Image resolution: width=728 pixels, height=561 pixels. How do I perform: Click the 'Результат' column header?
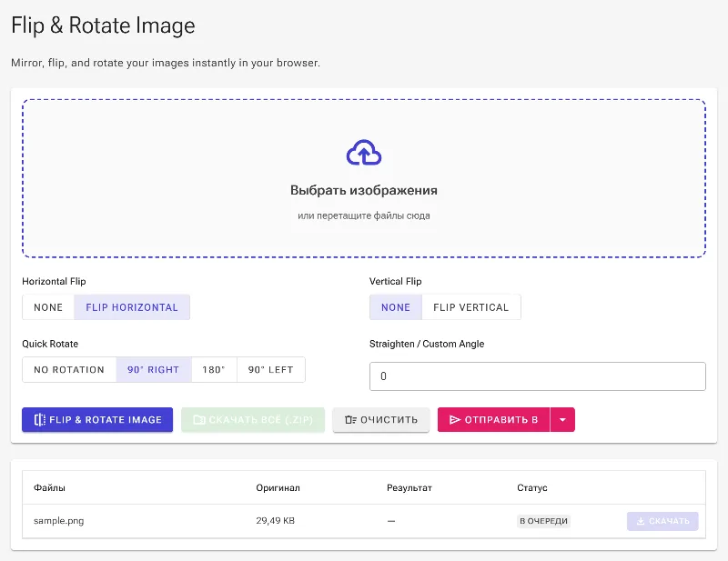pos(409,487)
